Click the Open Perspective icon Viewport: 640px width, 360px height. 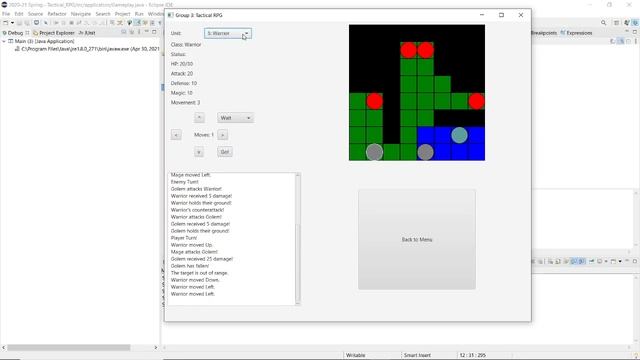(616, 23)
